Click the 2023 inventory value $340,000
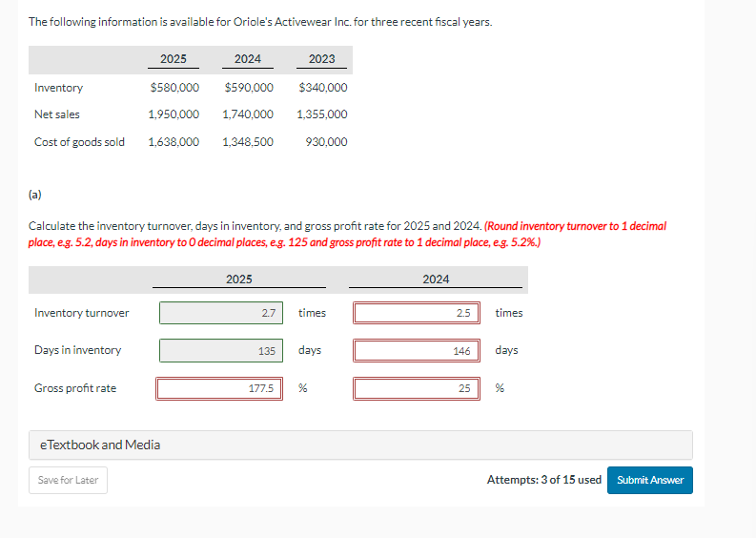 point(323,88)
